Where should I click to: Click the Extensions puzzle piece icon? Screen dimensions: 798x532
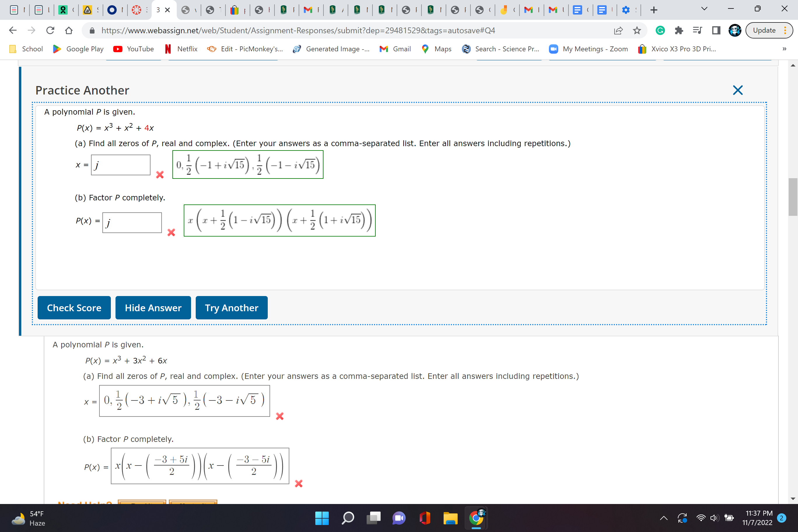coord(679,30)
